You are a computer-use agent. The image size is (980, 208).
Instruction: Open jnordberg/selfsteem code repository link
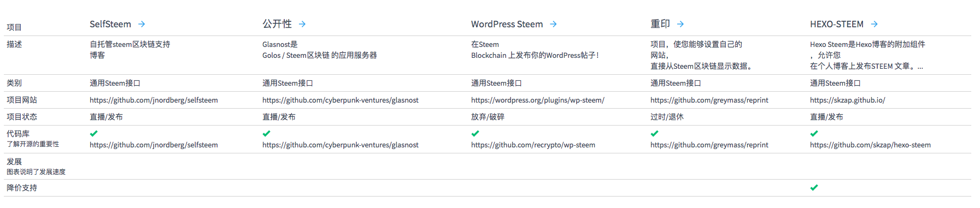[x=154, y=145]
